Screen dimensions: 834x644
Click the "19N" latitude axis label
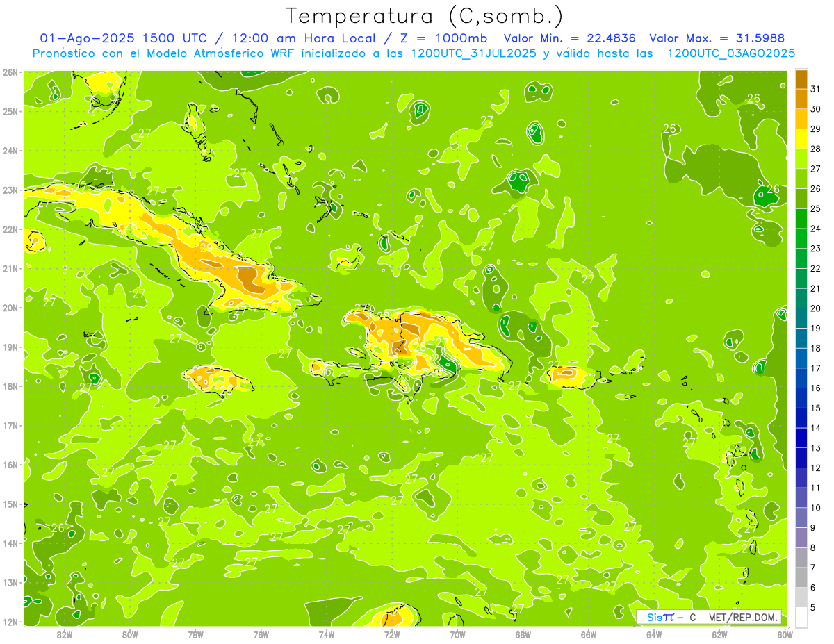10,347
